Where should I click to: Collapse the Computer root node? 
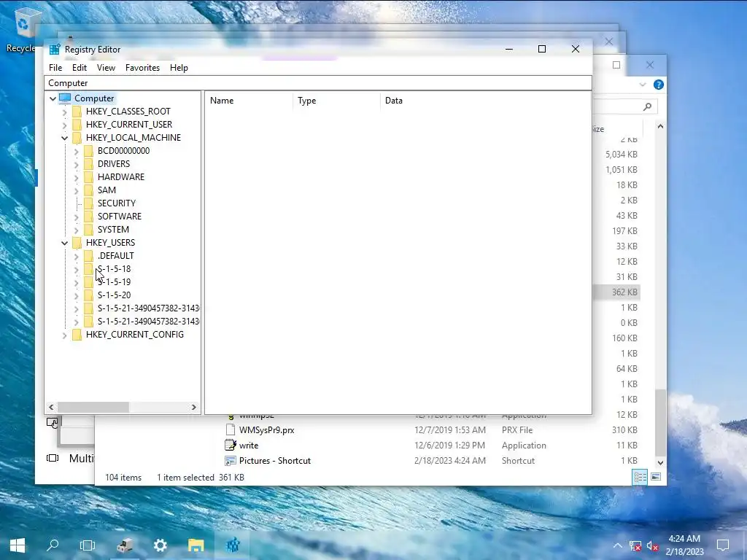(x=53, y=98)
